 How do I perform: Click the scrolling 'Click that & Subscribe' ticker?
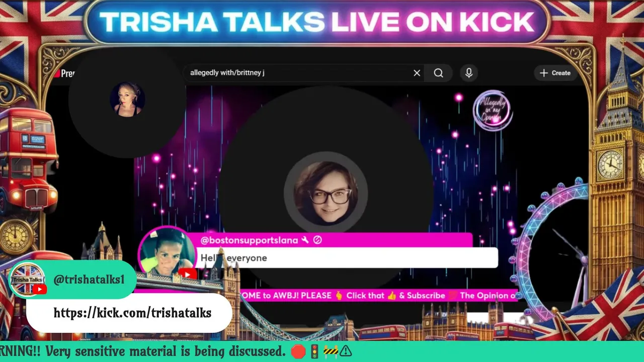(x=380, y=295)
